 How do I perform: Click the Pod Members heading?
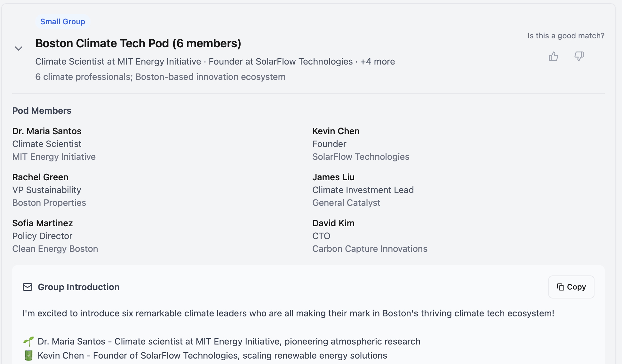[42, 111]
